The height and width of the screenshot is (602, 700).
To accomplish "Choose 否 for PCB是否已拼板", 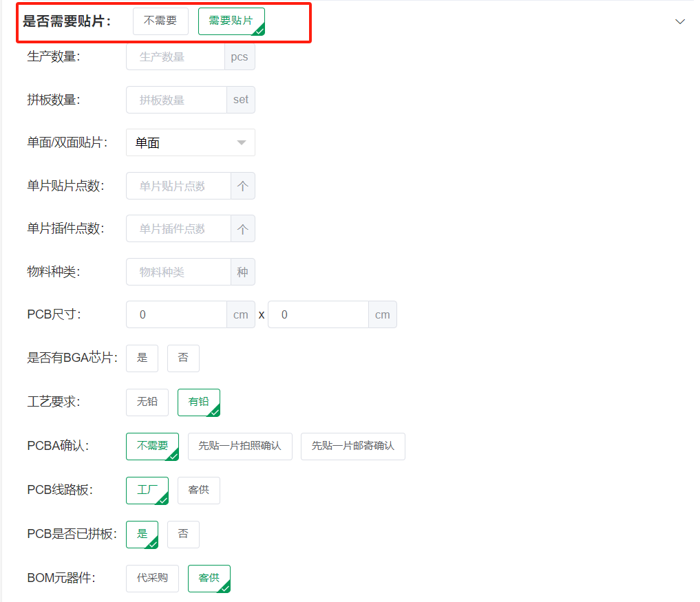I will pyautogui.click(x=183, y=534).
